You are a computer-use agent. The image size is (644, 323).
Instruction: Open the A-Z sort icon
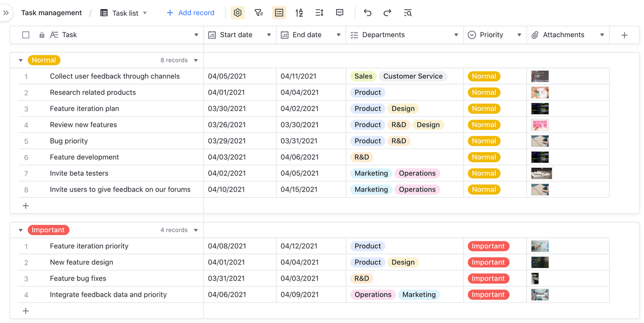coord(299,13)
